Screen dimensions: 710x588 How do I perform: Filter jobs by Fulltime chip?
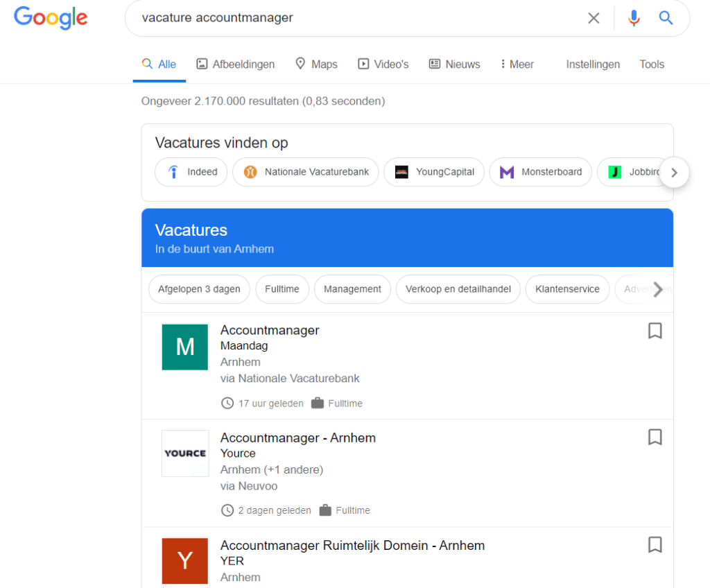[x=282, y=289]
